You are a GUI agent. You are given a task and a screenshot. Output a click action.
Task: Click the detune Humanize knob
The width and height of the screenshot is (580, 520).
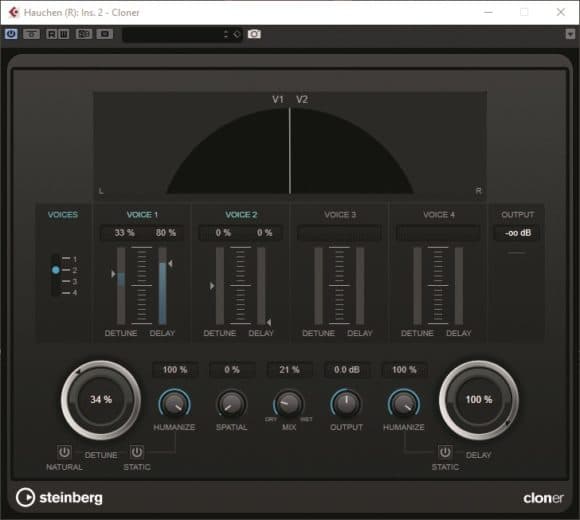[x=175, y=403]
